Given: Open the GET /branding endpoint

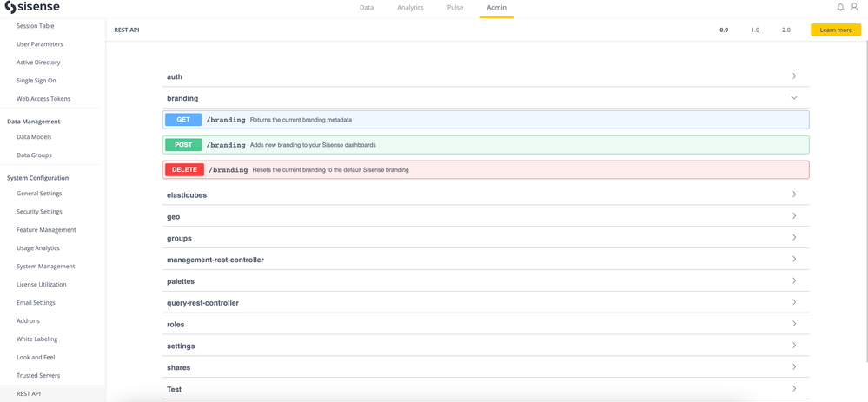Looking at the screenshot, I should [485, 120].
